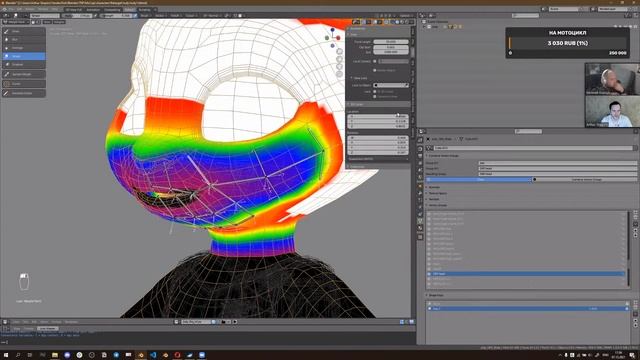Open cursor rotation mode dropdown
The image size is (640, 360).
click(378, 159)
